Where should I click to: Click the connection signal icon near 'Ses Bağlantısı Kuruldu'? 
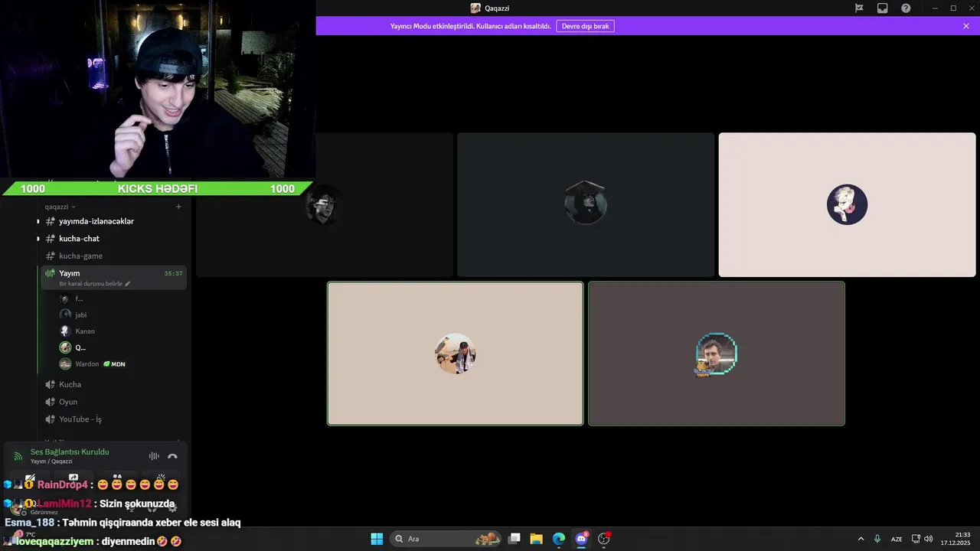18,456
